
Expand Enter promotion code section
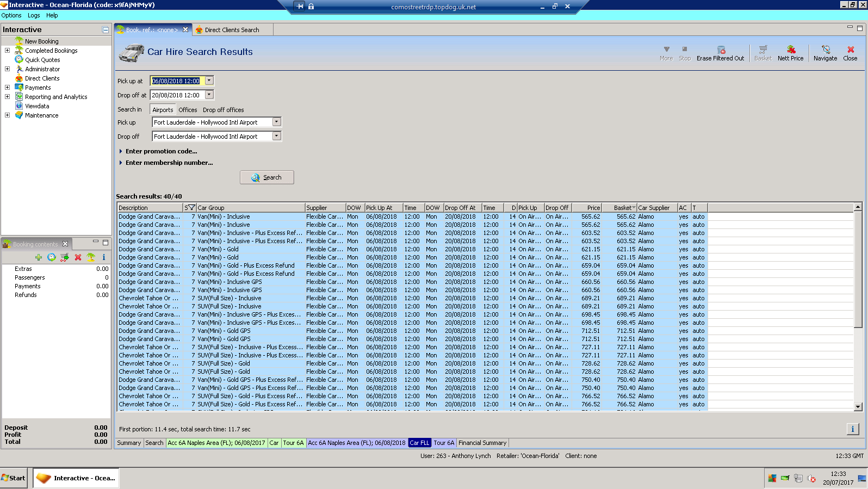121,151
